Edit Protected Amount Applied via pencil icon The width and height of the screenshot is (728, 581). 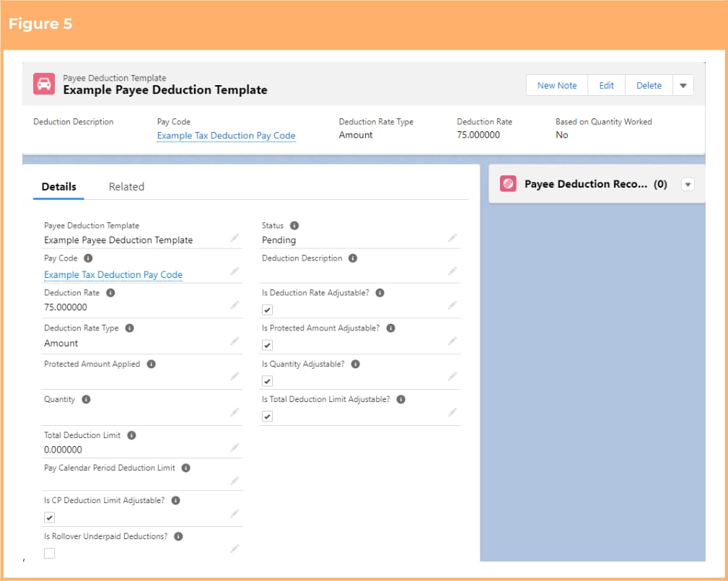pyautogui.click(x=235, y=376)
